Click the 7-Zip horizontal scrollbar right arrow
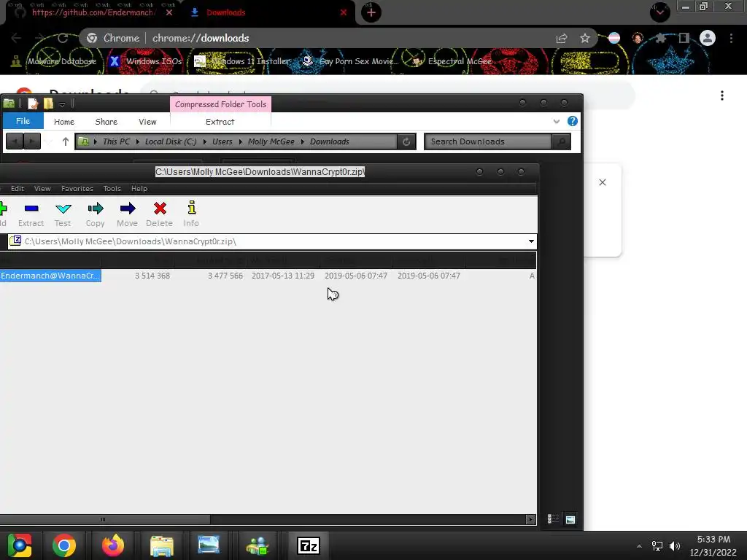The height and width of the screenshot is (560, 747). 531,519
